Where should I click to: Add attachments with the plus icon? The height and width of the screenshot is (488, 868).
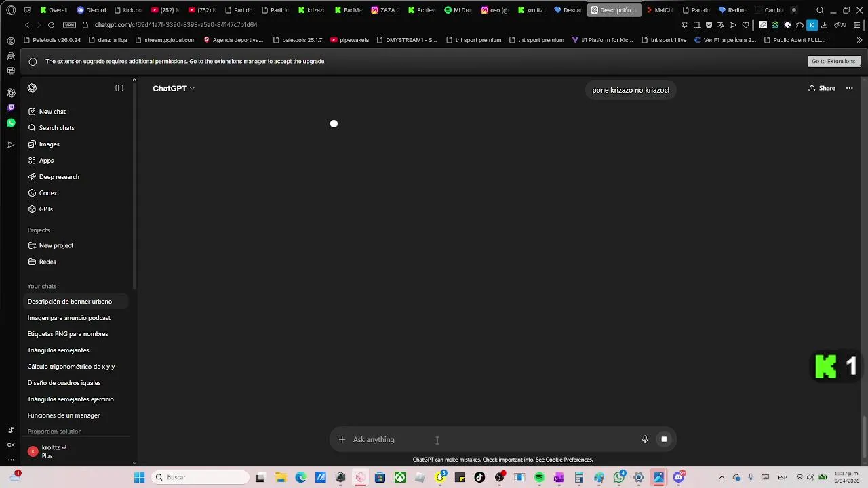click(x=342, y=439)
